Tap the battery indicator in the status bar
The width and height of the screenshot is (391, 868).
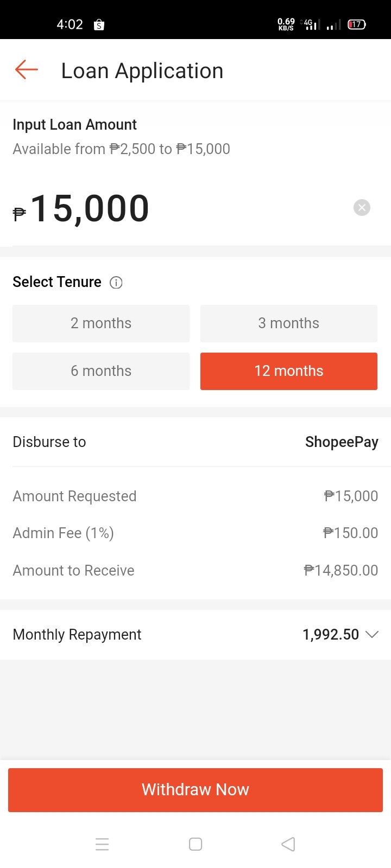pos(357,24)
